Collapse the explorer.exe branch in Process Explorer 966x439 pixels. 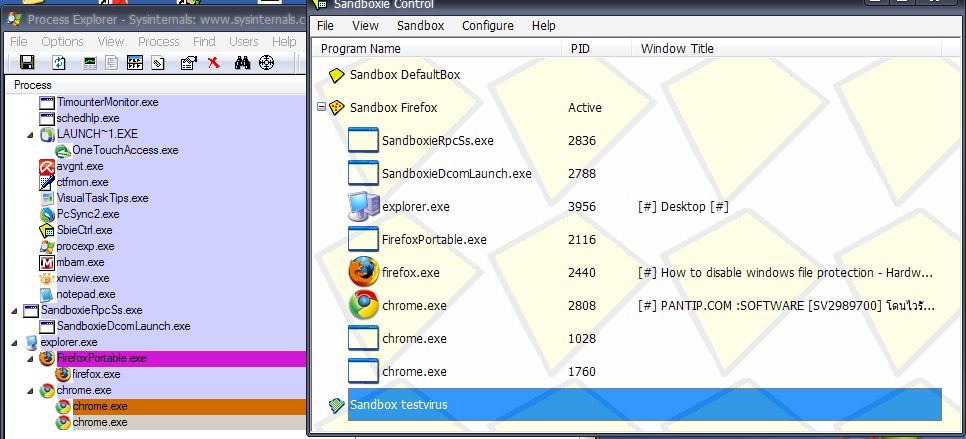[14, 343]
